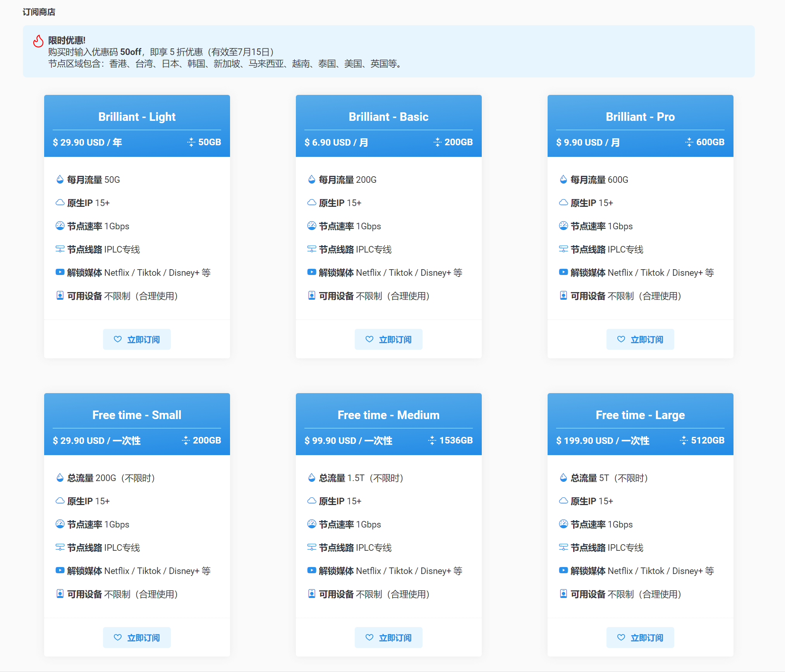The height and width of the screenshot is (672, 785).
Task: Click the speedometer icon in Brilliant - Light card
Action: coord(60,226)
